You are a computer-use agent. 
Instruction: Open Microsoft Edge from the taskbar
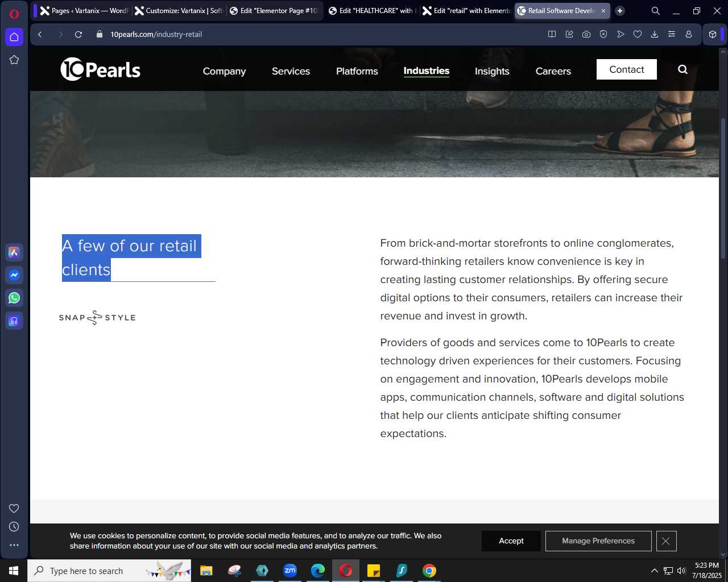(318, 571)
